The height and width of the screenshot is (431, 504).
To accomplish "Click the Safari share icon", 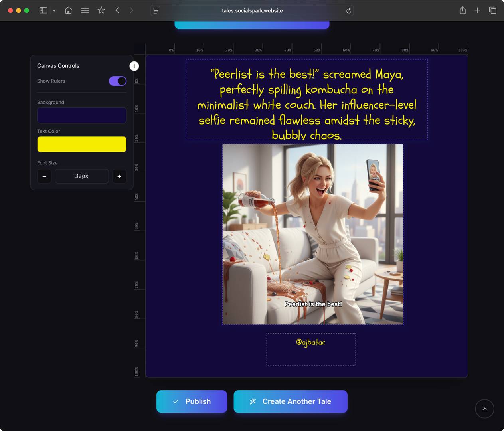I will click(462, 10).
